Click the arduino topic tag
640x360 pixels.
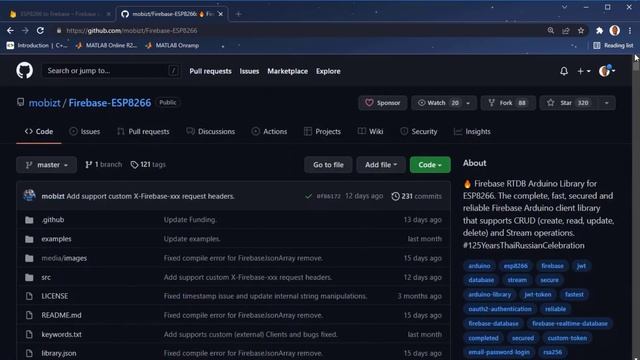tap(479, 266)
